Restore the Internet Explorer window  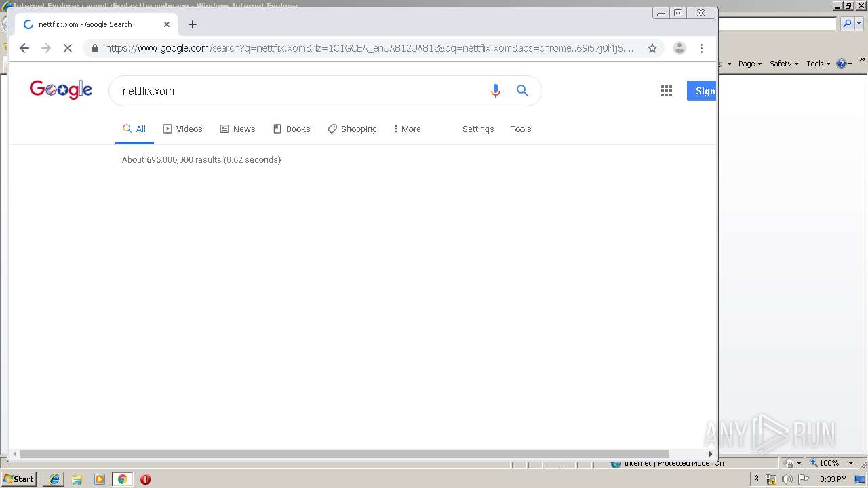point(848,5)
